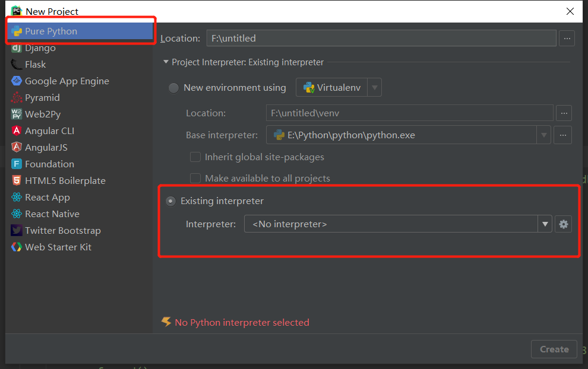Pick the Foundation project type
Viewport: 588px width, 369px height.
coord(80,164)
